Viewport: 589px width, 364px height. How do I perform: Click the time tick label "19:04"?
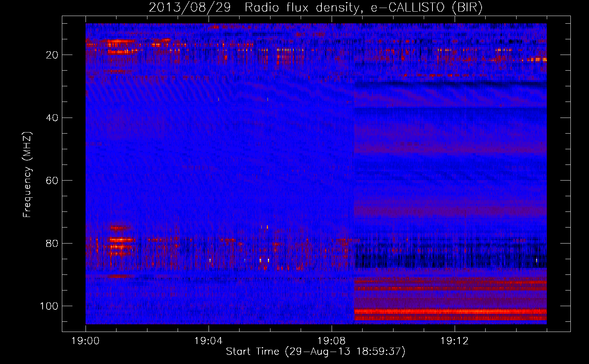209,341
